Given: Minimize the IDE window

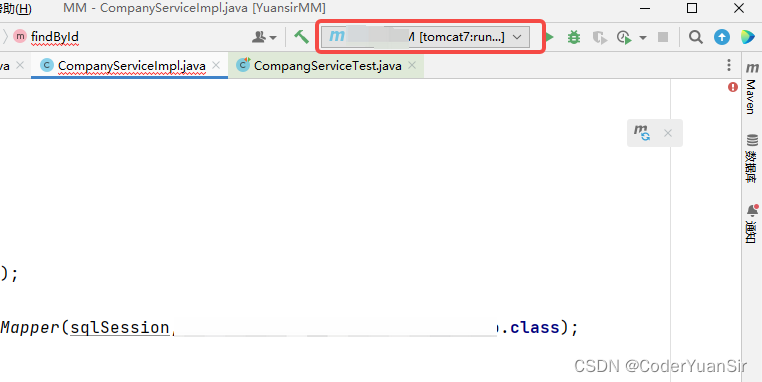Looking at the screenshot, I should click(645, 8).
